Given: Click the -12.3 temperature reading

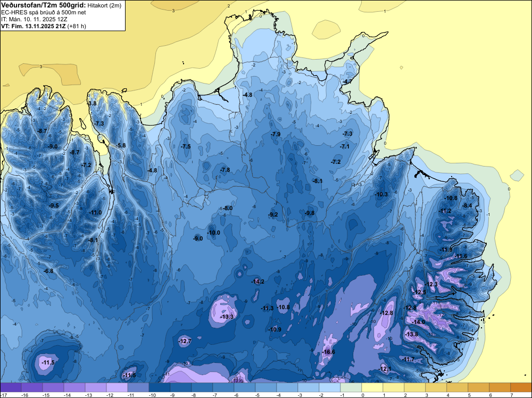Looking at the screenshot, I should click(431, 284).
